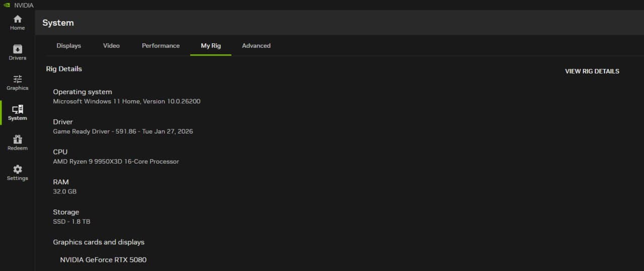644x271 pixels.
Task: Open the Graphics section in sidebar
Action: click(x=17, y=83)
